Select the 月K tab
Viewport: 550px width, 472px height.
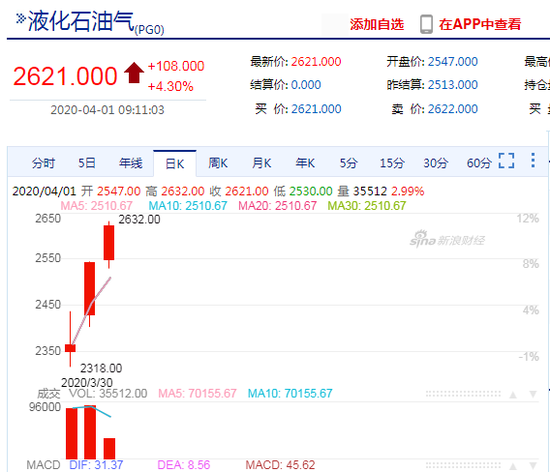(262, 163)
